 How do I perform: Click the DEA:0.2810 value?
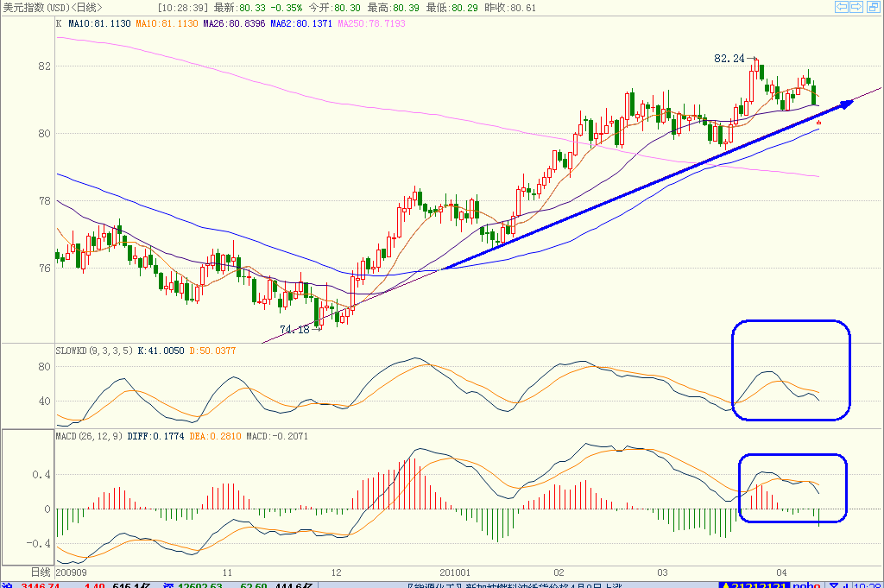click(215, 436)
